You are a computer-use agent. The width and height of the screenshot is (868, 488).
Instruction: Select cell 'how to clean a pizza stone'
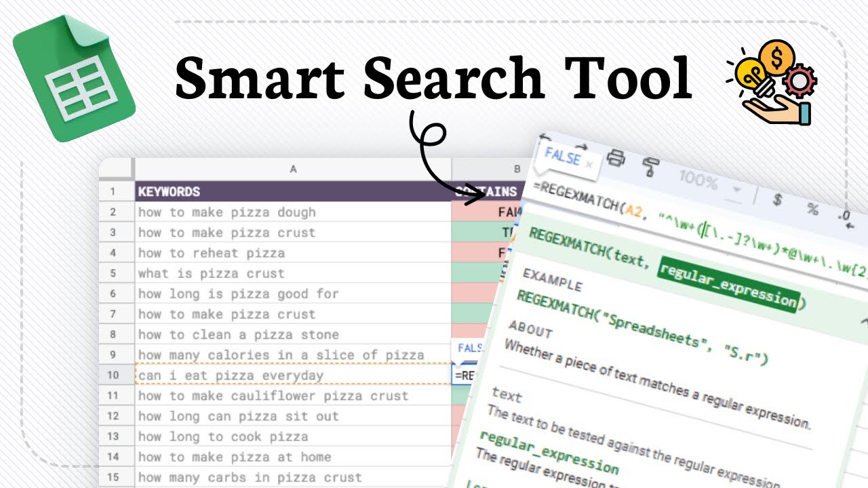click(x=293, y=334)
